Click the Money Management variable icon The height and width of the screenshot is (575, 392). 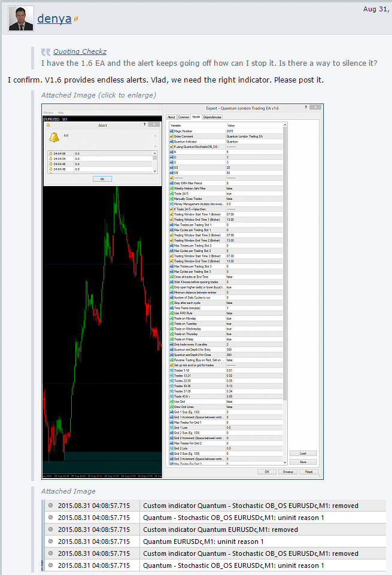coord(171,204)
